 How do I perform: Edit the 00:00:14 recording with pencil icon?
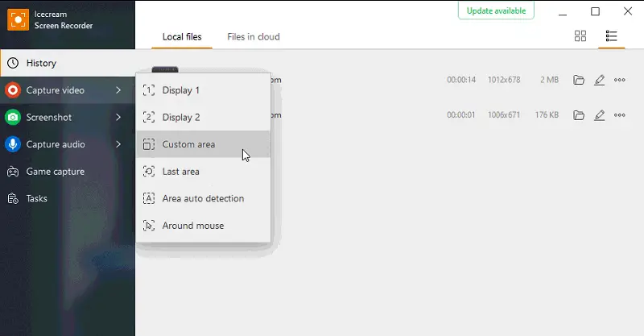(x=599, y=80)
